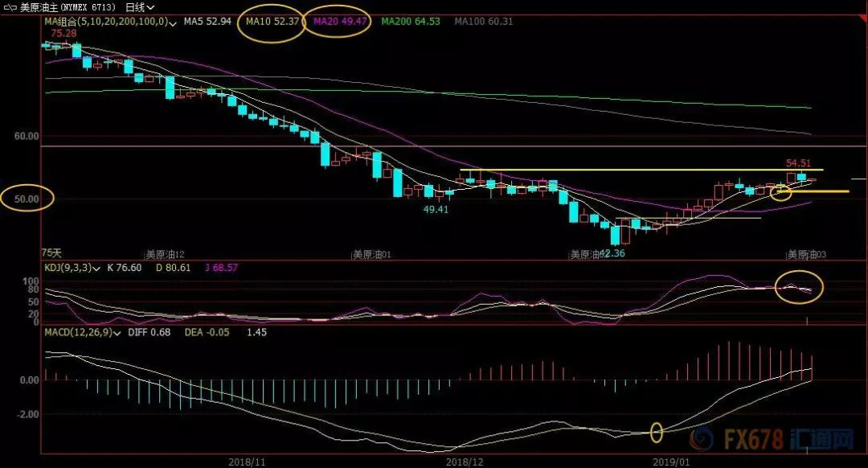The width and height of the screenshot is (868, 468).
Task: Click the 美原油03 contract marker
Action: pyautogui.click(x=807, y=255)
